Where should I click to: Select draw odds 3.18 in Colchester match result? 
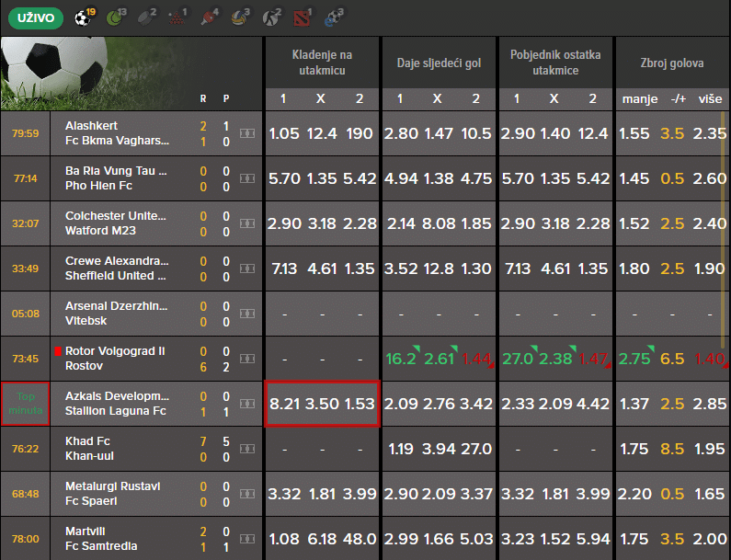[x=322, y=223]
